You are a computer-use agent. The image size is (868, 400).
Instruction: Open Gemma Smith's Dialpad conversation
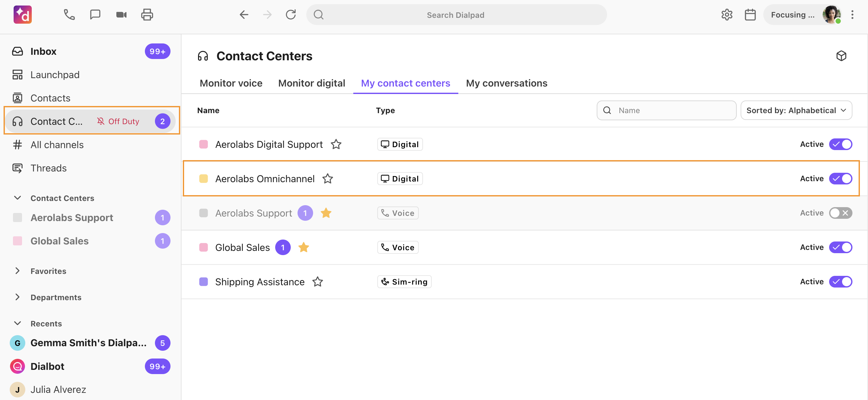(90, 343)
